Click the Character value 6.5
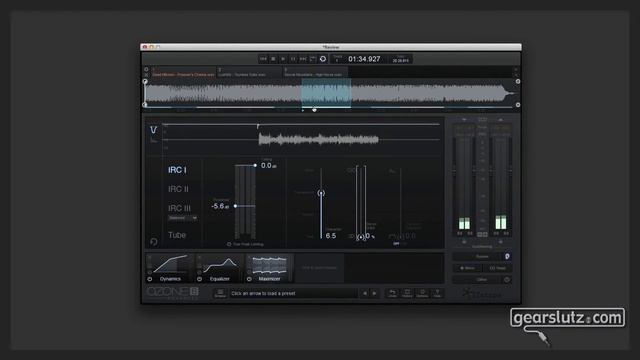Screen dimensions: 640x360 (331, 236)
